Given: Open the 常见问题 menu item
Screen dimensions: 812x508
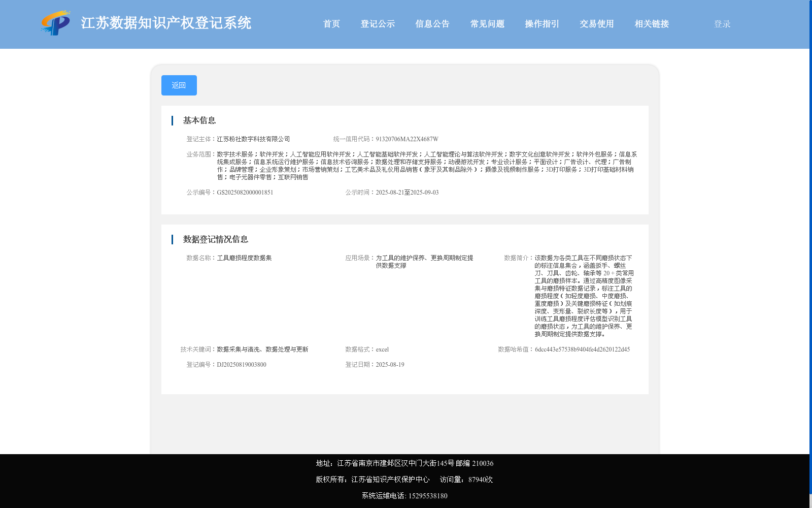Looking at the screenshot, I should coord(487,24).
